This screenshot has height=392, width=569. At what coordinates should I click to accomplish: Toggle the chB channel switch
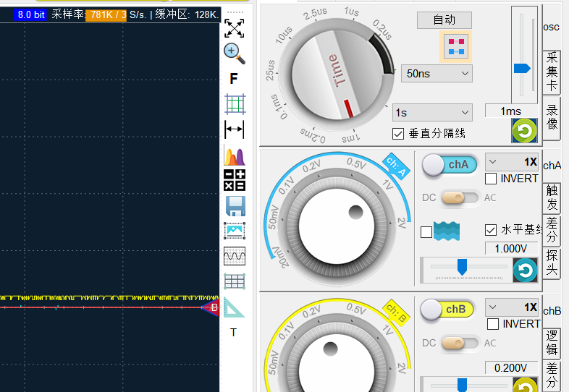447,310
